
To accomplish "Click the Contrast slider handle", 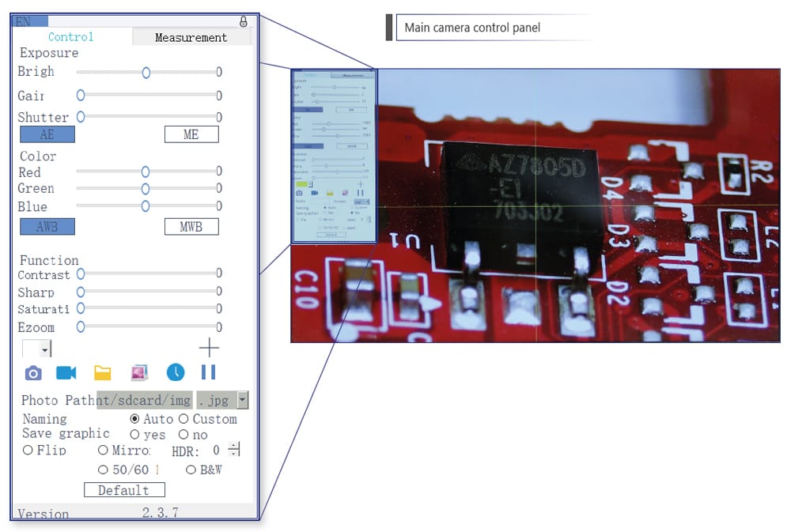I will pyautogui.click(x=81, y=274).
